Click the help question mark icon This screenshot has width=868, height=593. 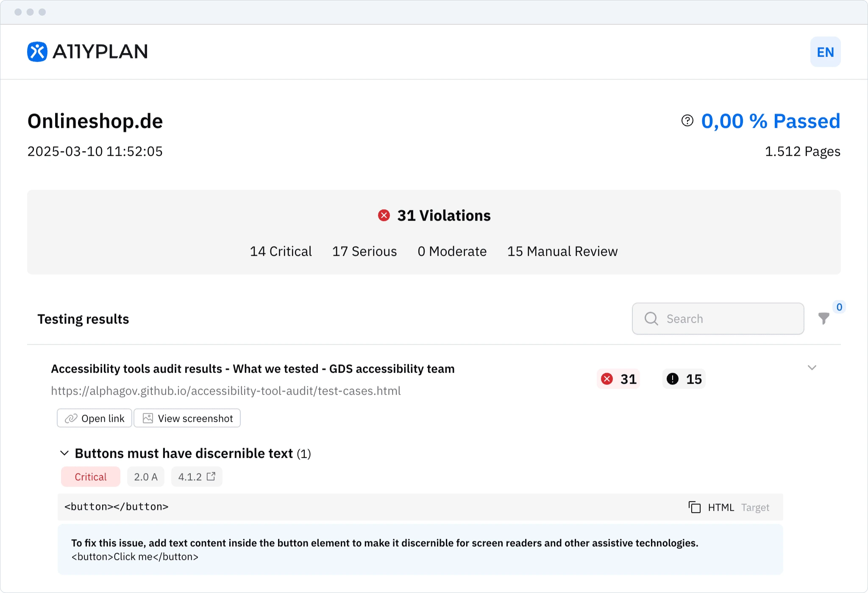tap(687, 121)
